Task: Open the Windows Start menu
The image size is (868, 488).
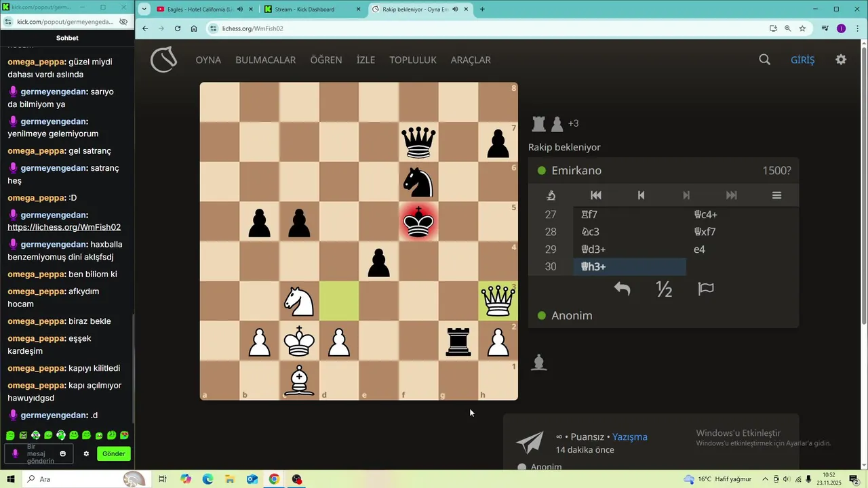Action: click(11, 479)
